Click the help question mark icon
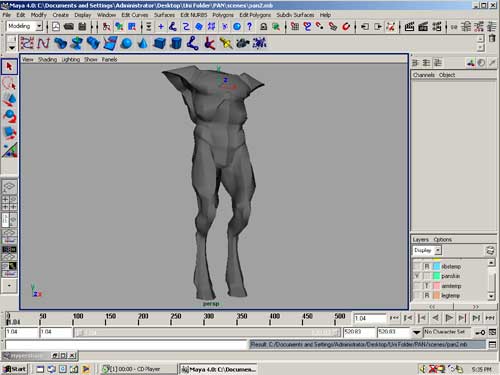Viewport: 500px width, 375px height. tap(249, 26)
